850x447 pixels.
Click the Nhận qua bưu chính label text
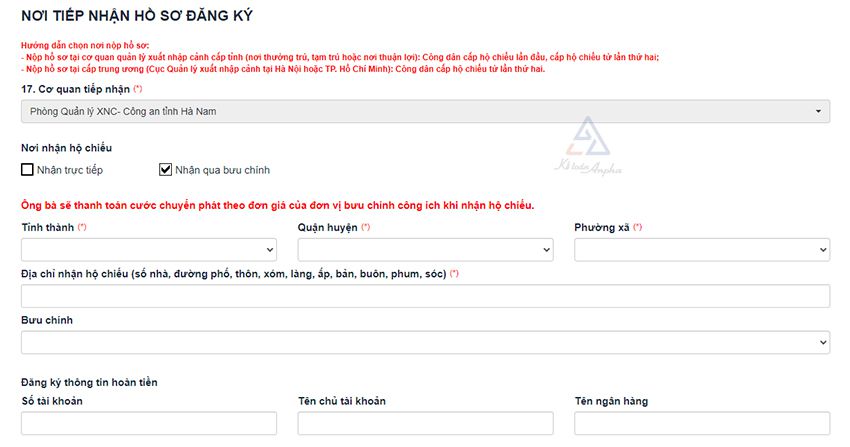(x=222, y=170)
